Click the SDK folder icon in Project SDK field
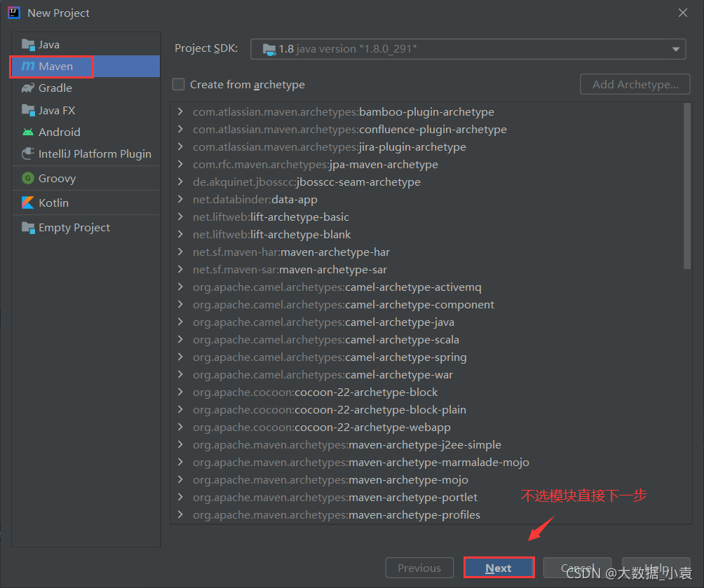Image resolution: width=704 pixels, height=588 pixels. pos(269,49)
